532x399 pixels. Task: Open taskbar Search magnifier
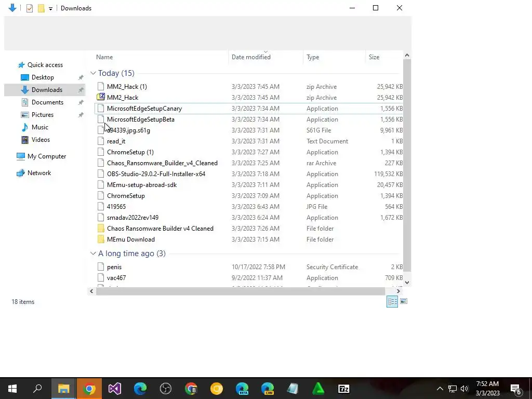(x=37, y=389)
